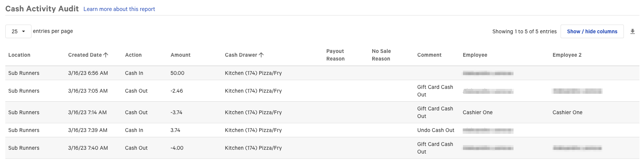Screen dimensions: 644x166
Task: Open Learn more about this report link
Action: click(x=119, y=9)
